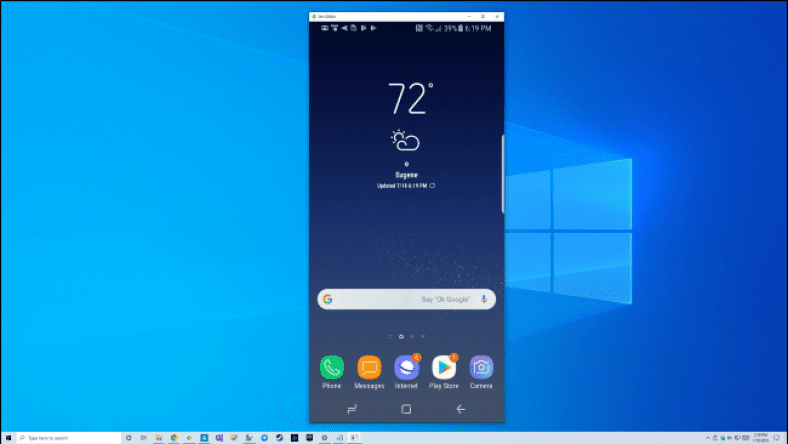Tap the battery icon in phone status bar

pyautogui.click(x=460, y=29)
